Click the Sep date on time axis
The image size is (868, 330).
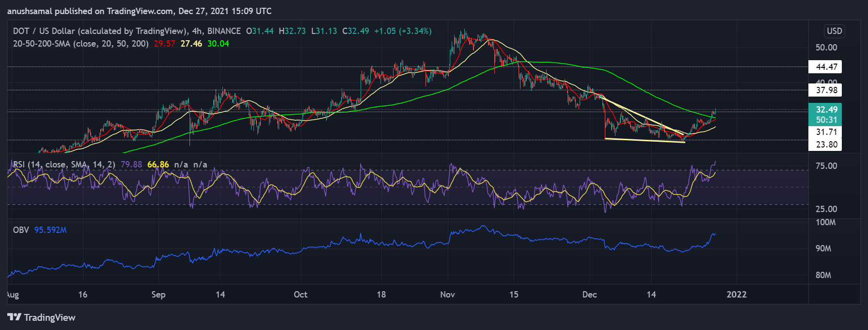(158, 295)
